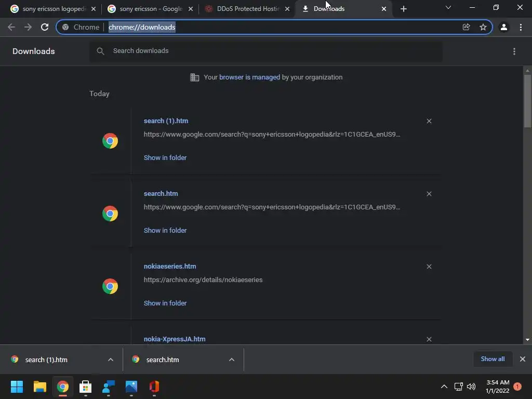Remove search.htm from the downloads list
The height and width of the screenshot is (399, 532).
coord(429,194)
